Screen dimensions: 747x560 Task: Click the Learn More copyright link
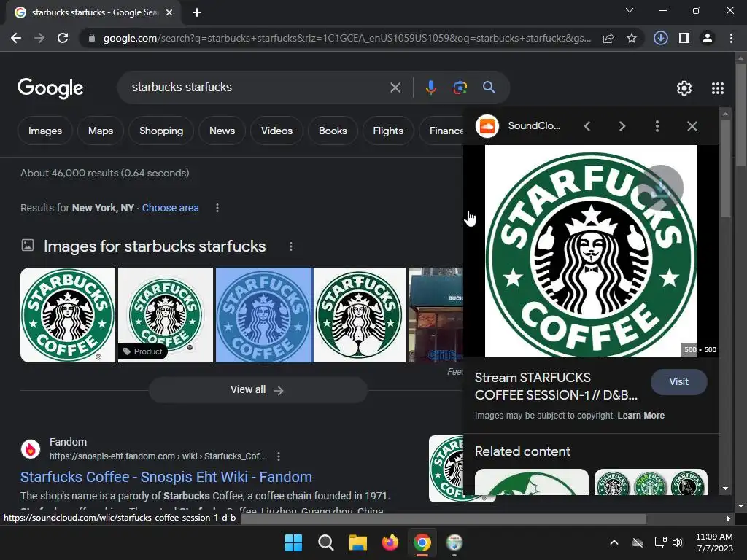point(640,415)
